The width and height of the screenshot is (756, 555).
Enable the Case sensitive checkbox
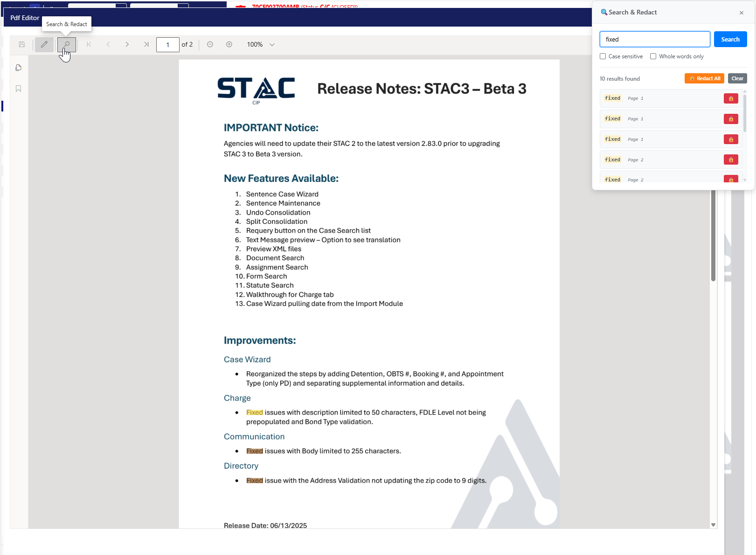point(603,56)
